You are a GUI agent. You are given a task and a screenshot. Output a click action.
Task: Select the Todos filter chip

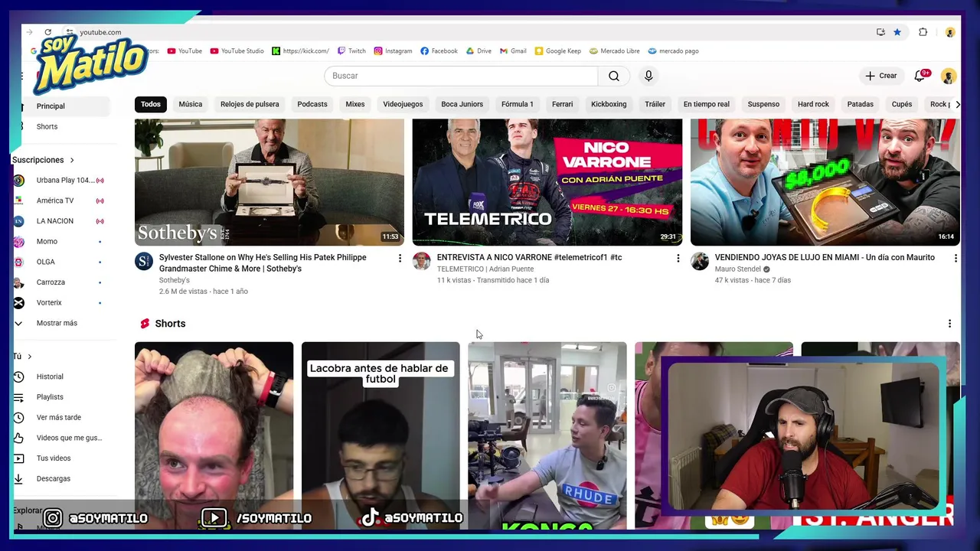[151, 104]
